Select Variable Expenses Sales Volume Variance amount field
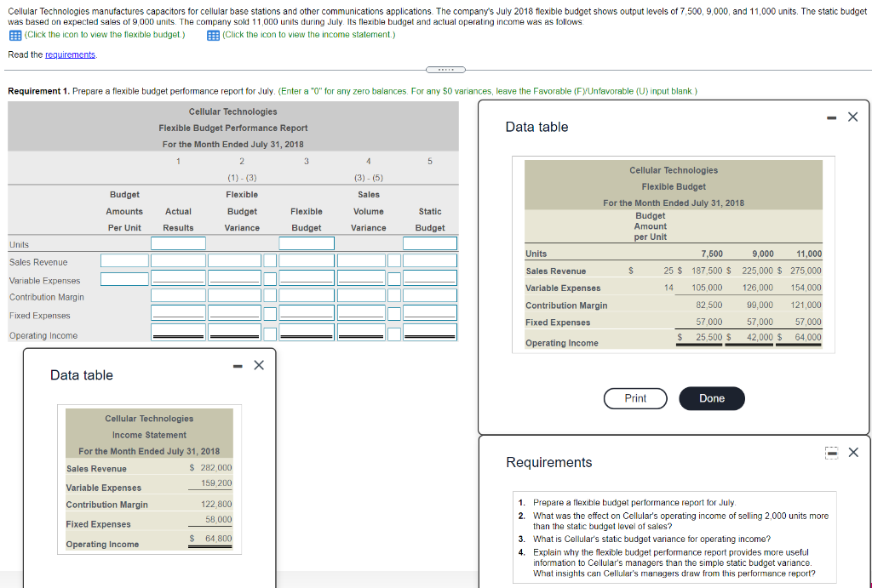Viewport: 872px width, 588px height. tap(361, 277)
